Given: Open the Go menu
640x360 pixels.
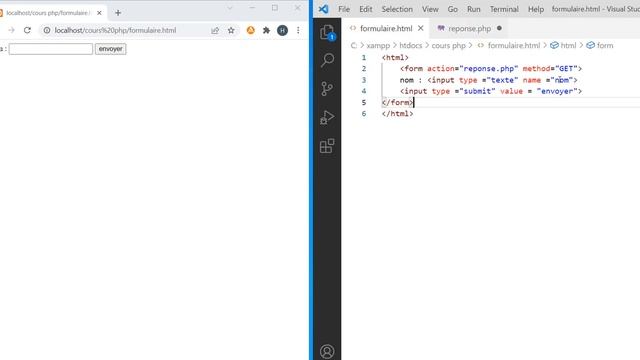Looking at the screenshot, I should [x=452, y=9].
